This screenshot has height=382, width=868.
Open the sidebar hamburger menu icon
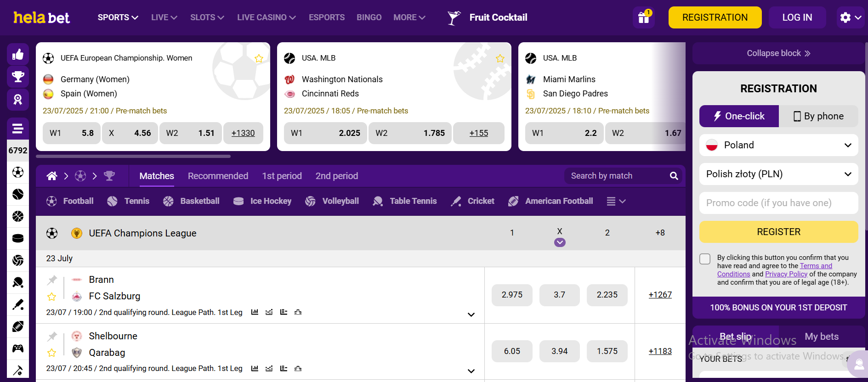tap(18, 129)
